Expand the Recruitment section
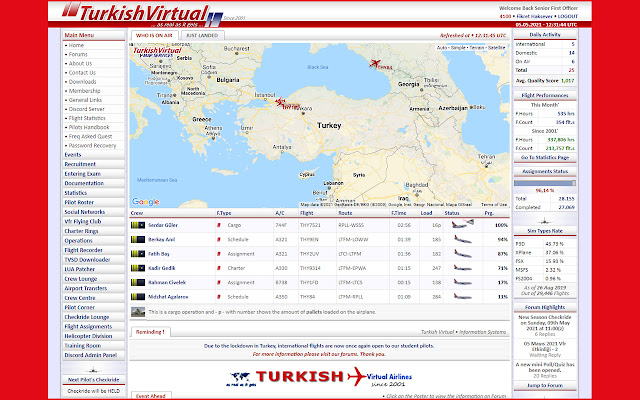 point(93,164)
